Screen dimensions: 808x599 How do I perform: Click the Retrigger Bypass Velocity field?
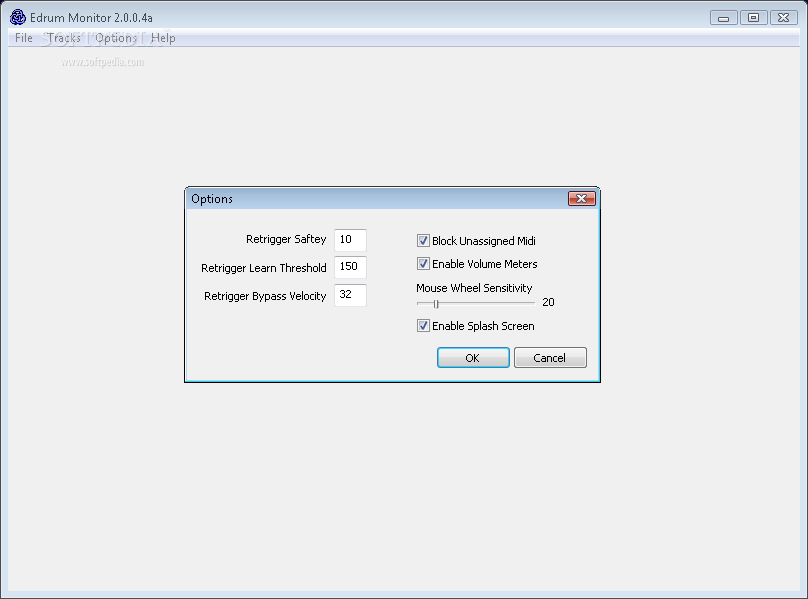pos(350,295)
